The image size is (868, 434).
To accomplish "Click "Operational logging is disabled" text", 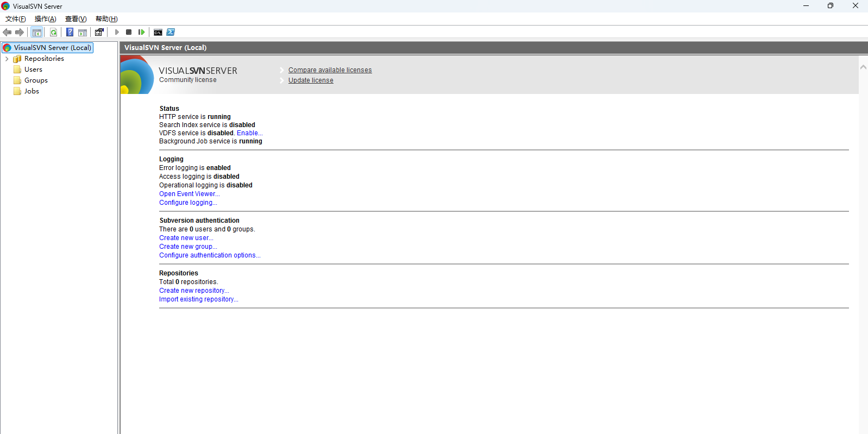I will click(206, 185).
